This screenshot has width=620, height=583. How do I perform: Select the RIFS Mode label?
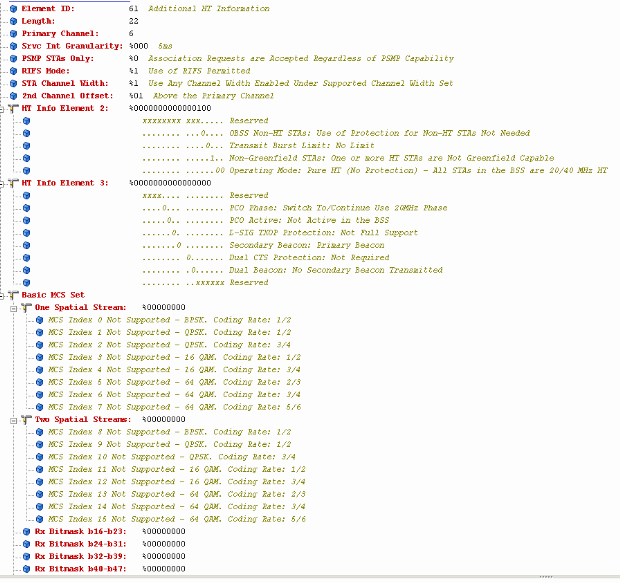45,71
